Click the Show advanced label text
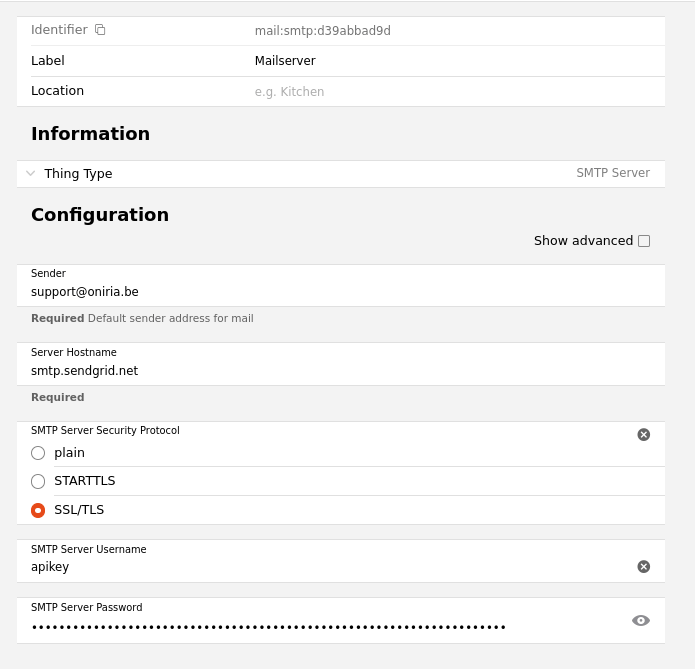Viewport: 695px width, 669px height. (x=583, y=241)
